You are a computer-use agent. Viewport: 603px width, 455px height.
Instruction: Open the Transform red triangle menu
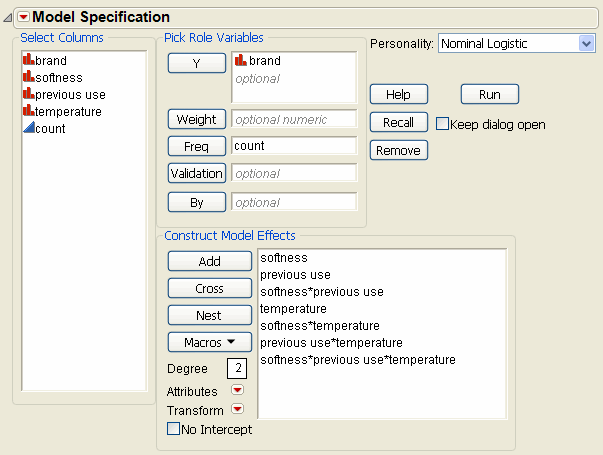pos(238,409)
